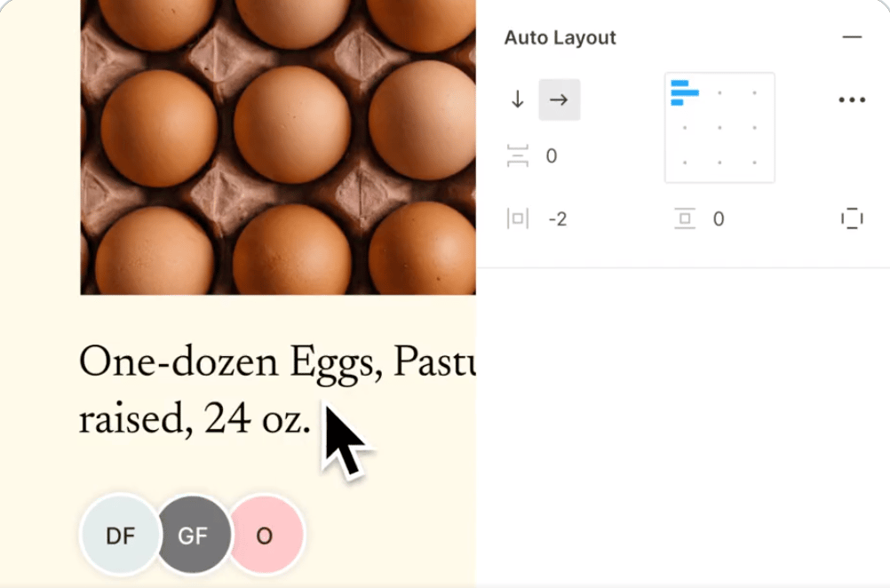Set alignment to bottom-right in grid
This screenshot has width=890, height=588.
tap(754, 163)
